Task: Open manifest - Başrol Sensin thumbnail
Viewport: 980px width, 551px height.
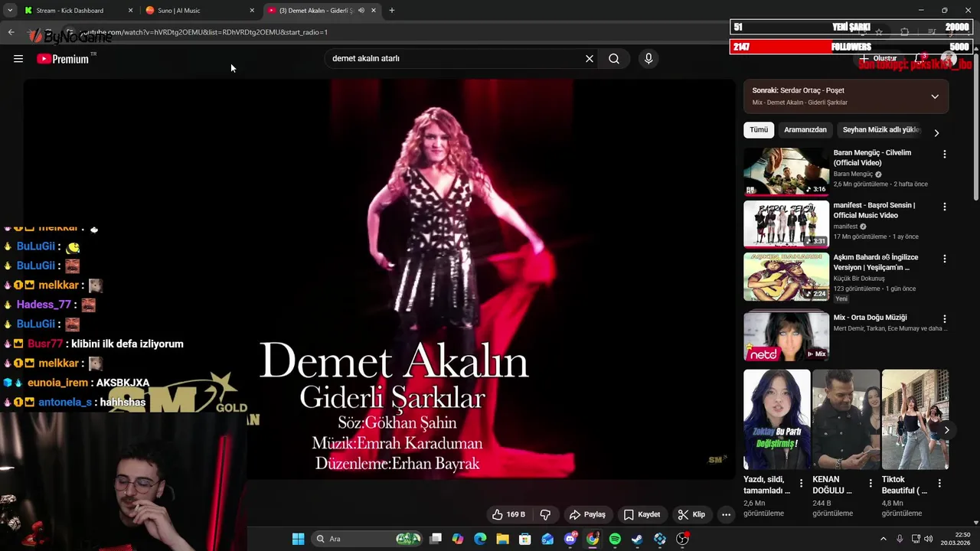Action: pos(786,224)
